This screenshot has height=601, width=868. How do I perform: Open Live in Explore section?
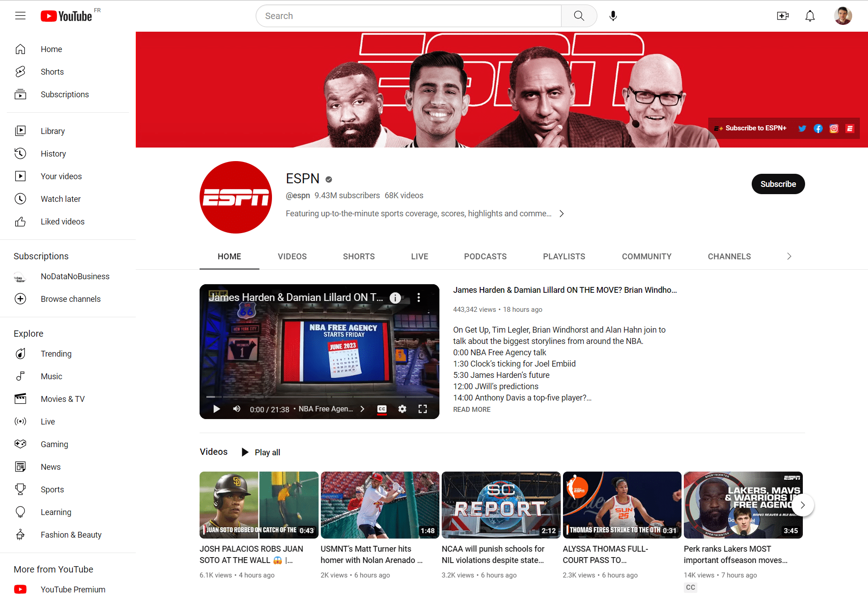tap(68, 422)
